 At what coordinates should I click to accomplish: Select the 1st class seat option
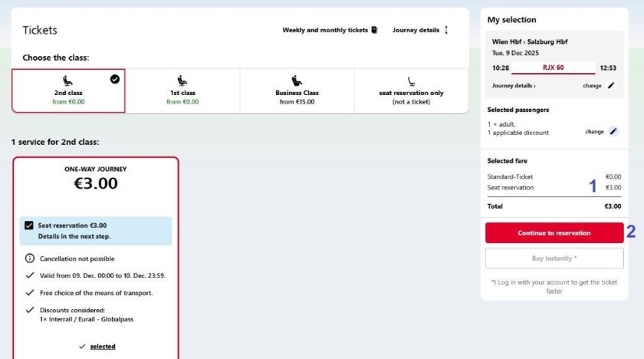point(182,91)
